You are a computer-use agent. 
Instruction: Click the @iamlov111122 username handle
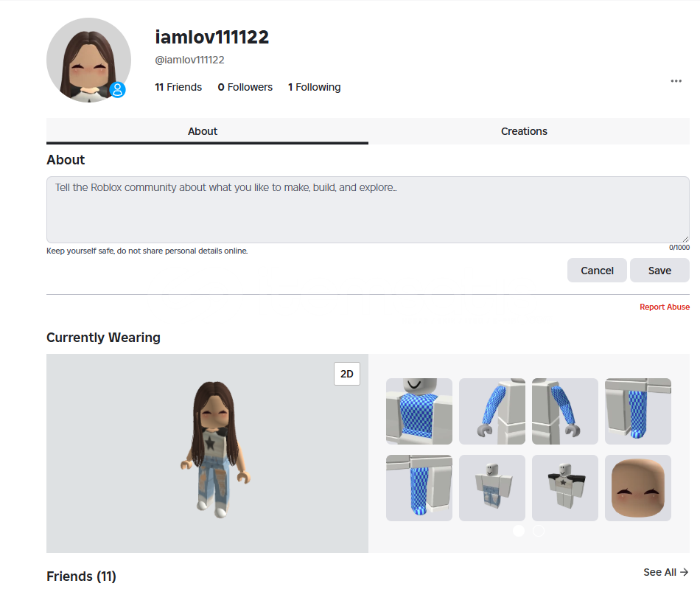[x=189, y=60]
